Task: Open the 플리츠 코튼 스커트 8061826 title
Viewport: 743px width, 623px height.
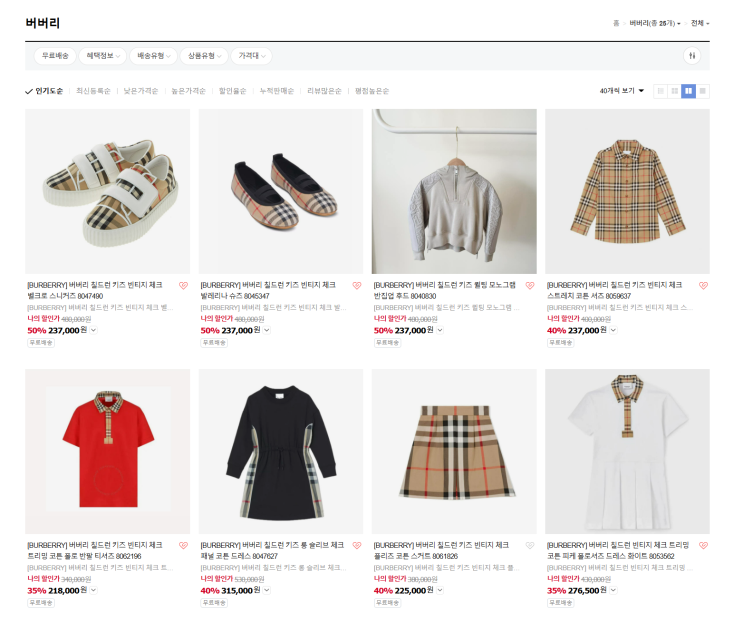Action: point(441,551)
